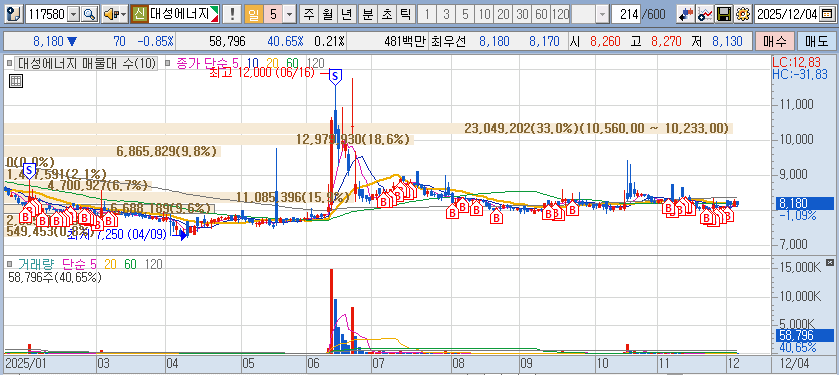Screen dimensions: 839x375
Task: Switch to second 초 chart
Action: [x=387, y=14]
